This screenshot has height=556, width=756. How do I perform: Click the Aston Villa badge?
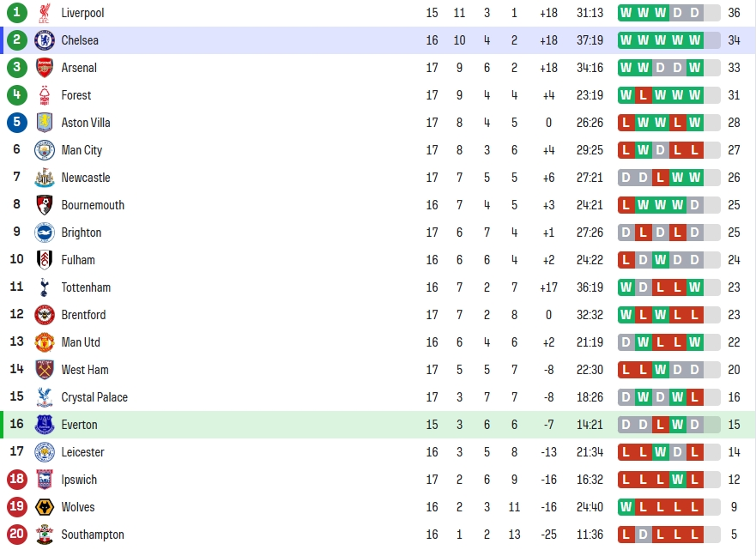45,123
